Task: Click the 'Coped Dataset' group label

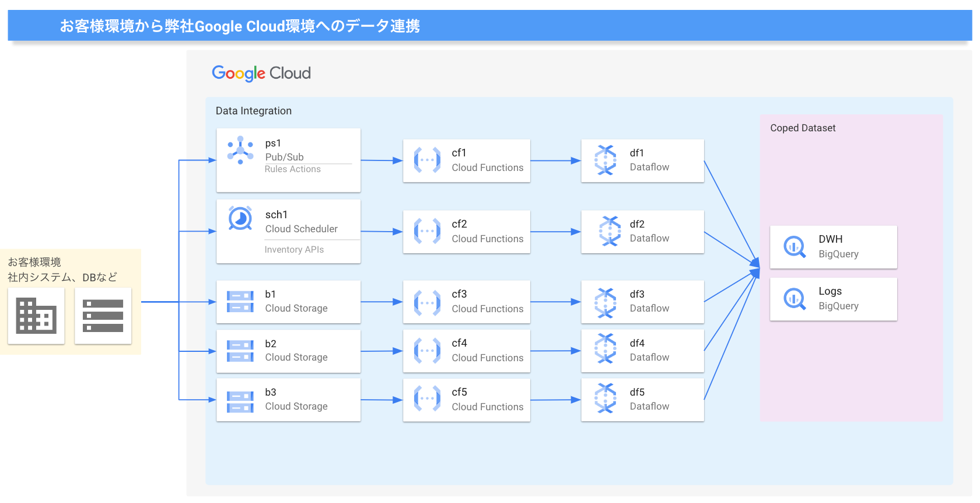Action: pos(803,128)
